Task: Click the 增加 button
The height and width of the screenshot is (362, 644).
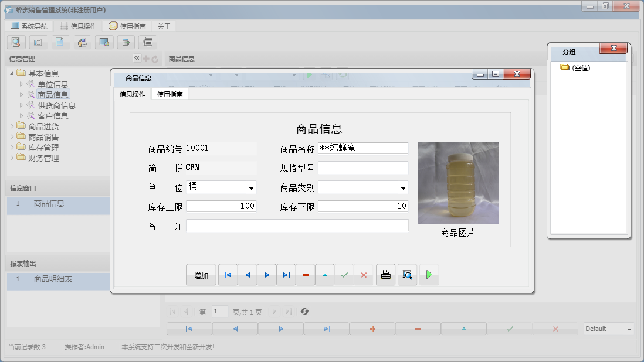Action: coord(201,274)
